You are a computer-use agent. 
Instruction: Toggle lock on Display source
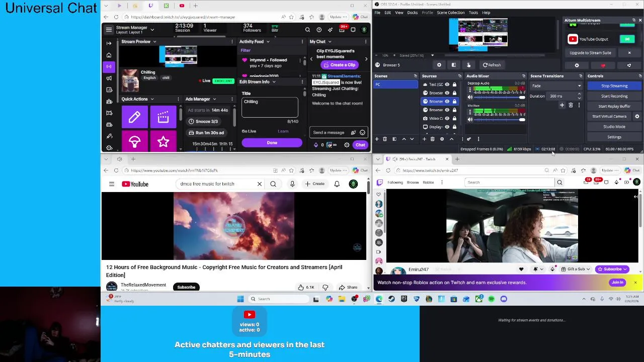click(454, 127)
